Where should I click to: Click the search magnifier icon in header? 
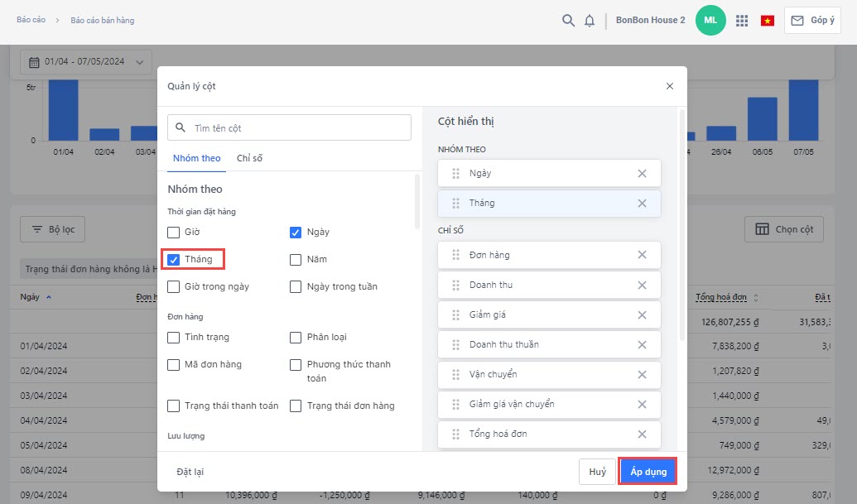[x=568, y=21]
